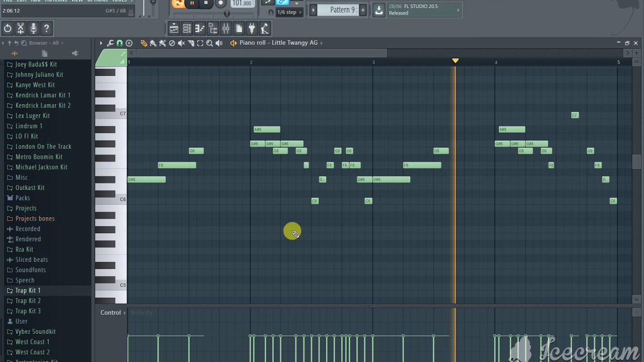Click the C7 note in the piano roll
Viewport: 644px width, 362px height.
(575, 115)
